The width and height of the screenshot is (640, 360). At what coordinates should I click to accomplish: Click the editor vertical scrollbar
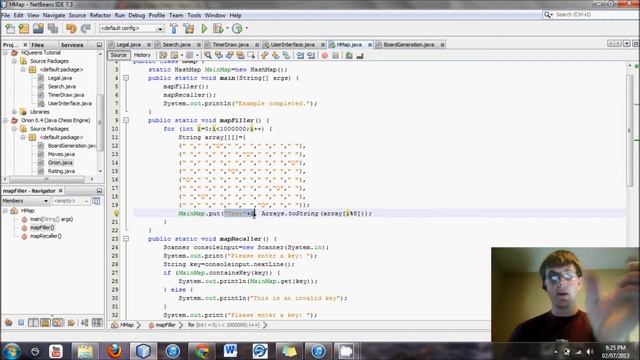(630, 131)
